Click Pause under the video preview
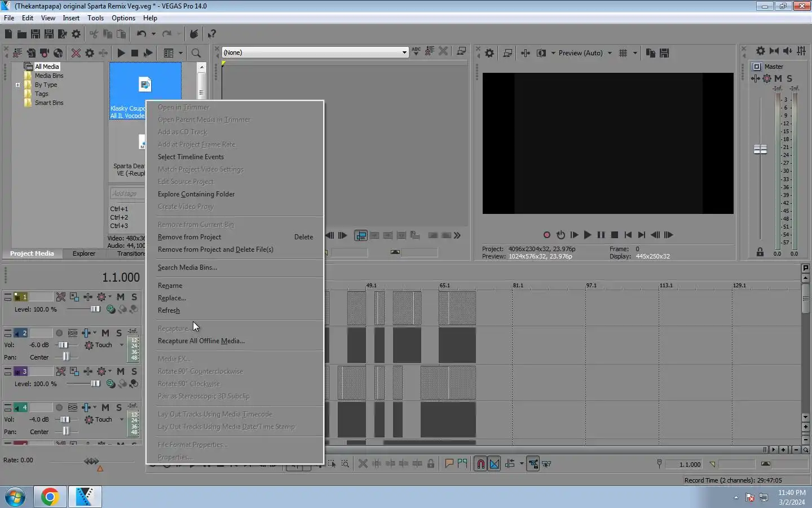Image resolution: width=812 pixels, height=508 pixels. coord(601,235)
